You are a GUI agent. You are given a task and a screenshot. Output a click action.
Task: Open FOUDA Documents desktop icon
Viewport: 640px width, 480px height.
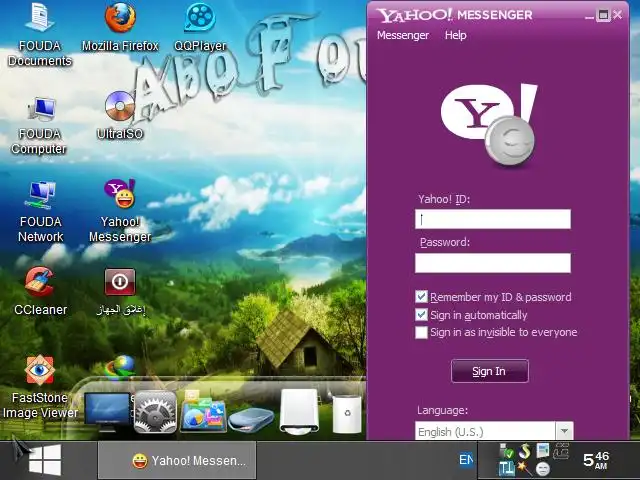tap(40, 35)
